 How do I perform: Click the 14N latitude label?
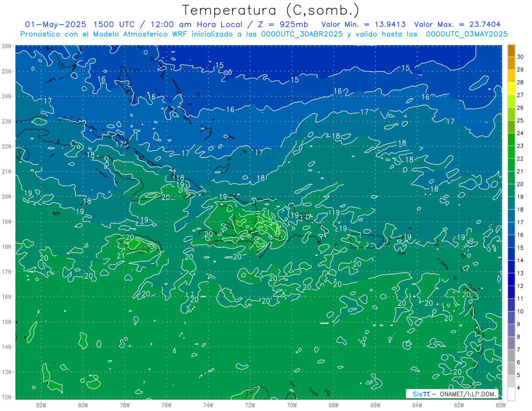point(6,347)
